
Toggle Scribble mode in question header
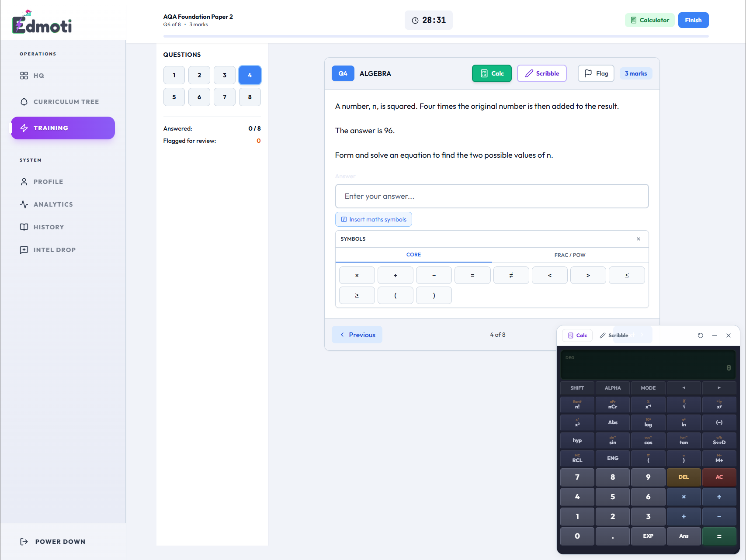[541, 73]
